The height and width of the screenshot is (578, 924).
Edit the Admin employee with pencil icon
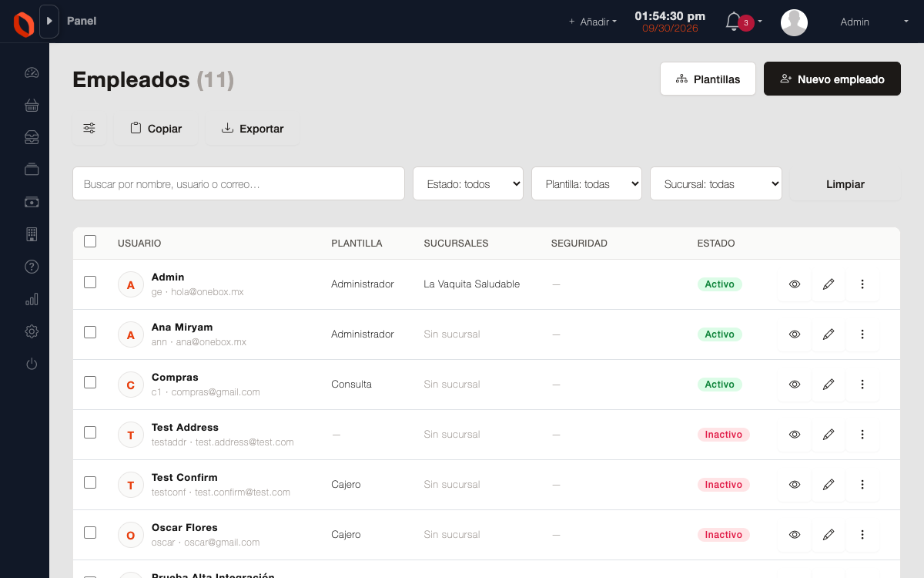click(829, 284)
